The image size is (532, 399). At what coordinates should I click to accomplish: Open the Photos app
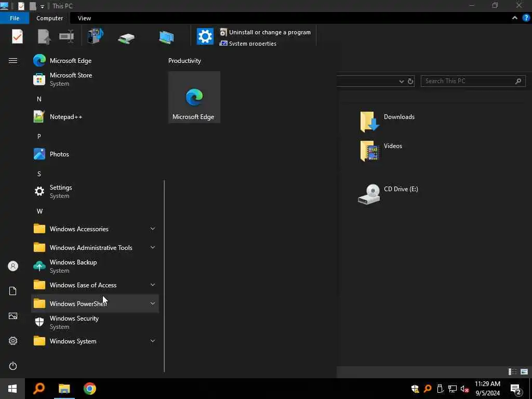click(x=95, y=154)
